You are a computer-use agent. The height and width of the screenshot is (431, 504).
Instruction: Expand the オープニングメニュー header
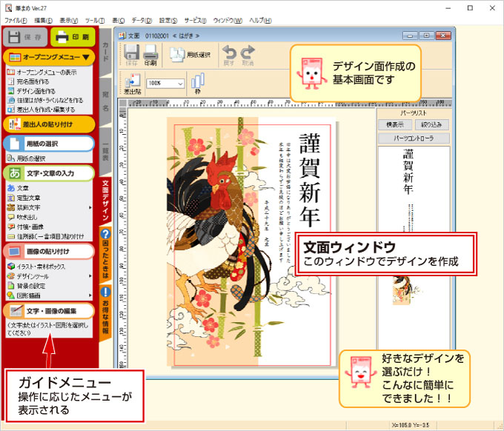point(49,57)
